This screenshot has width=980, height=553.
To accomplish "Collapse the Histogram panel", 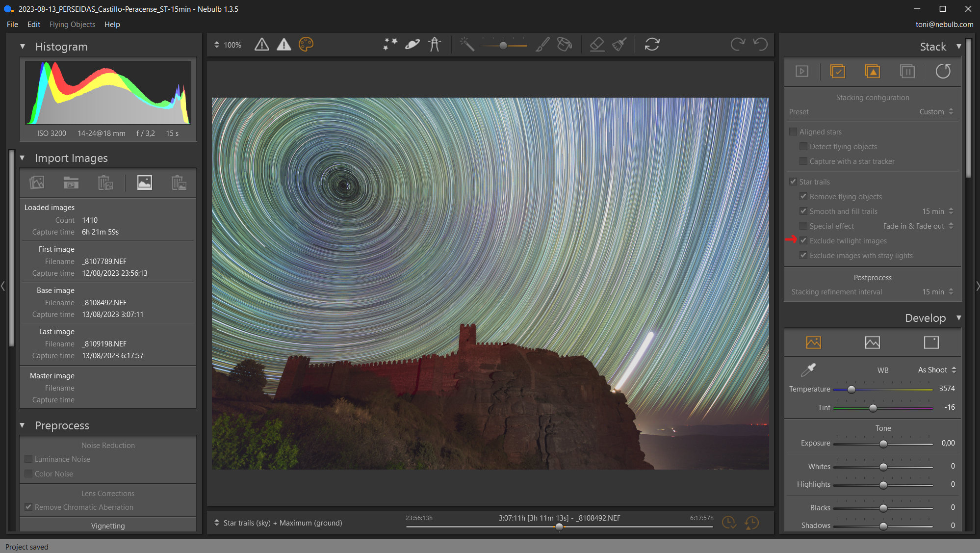I will point(23,47).
